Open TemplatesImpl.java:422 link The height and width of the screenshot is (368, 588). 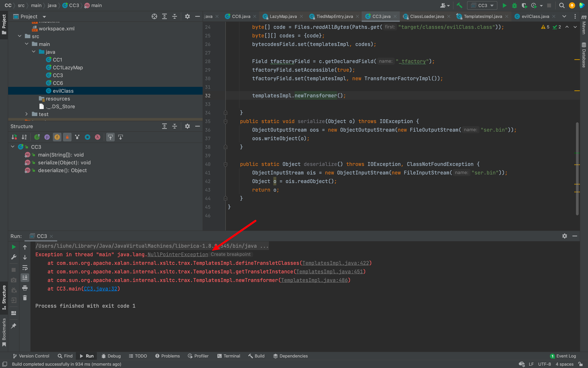tap(336, 263)
